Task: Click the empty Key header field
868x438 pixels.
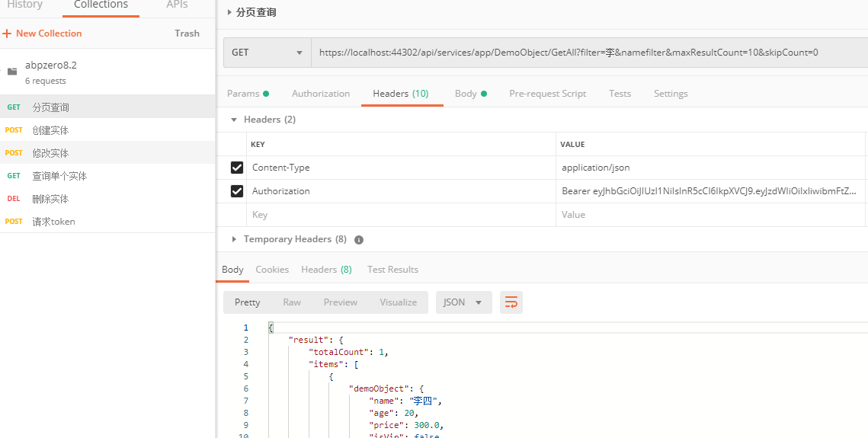Action: [400, 215]
